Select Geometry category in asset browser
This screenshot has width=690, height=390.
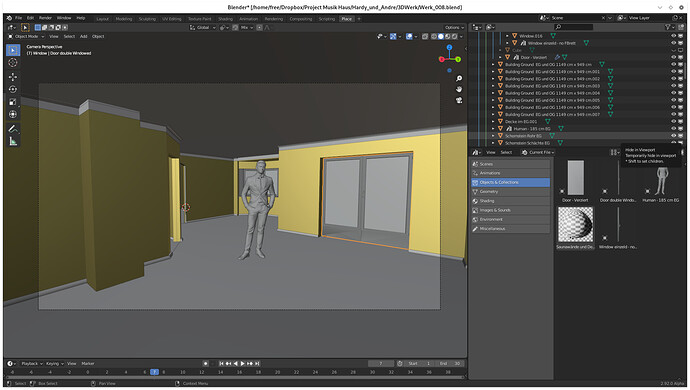(510, 191)
